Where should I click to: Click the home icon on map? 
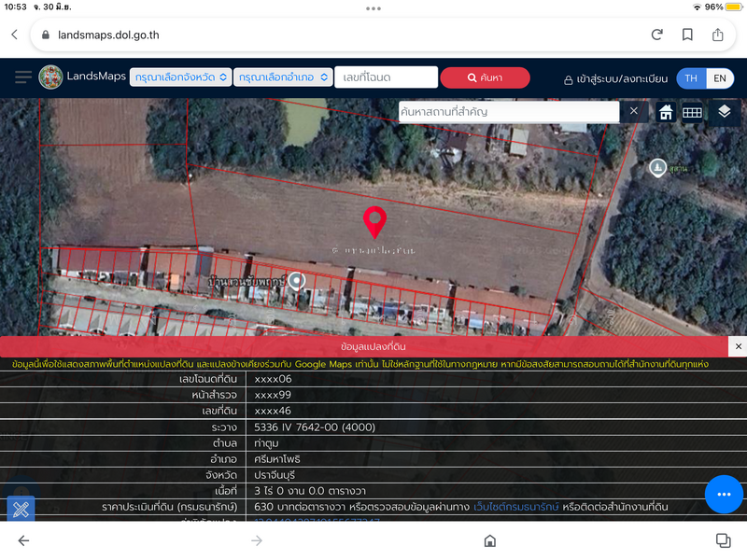666,112
